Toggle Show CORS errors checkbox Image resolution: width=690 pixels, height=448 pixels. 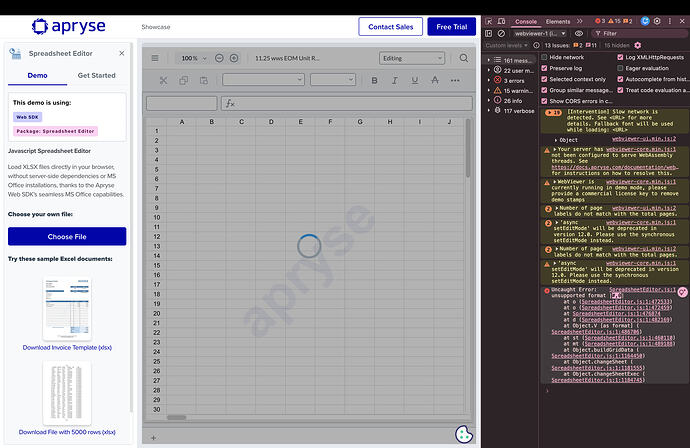tap(544, 101)
